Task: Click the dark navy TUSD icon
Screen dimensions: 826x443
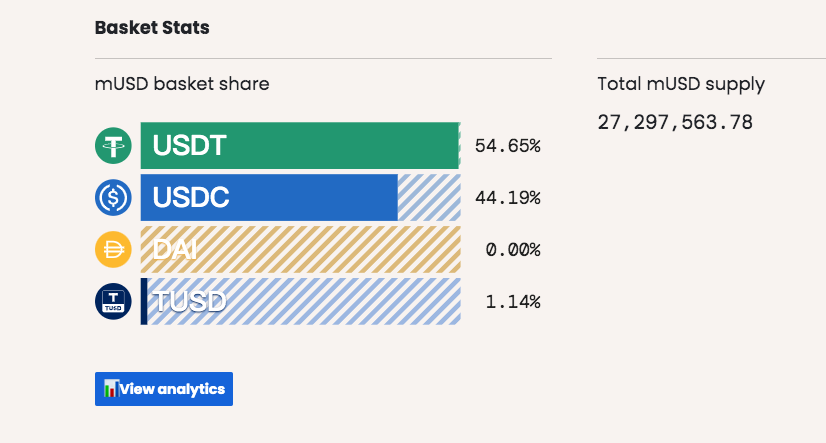Action: point(113,301)
